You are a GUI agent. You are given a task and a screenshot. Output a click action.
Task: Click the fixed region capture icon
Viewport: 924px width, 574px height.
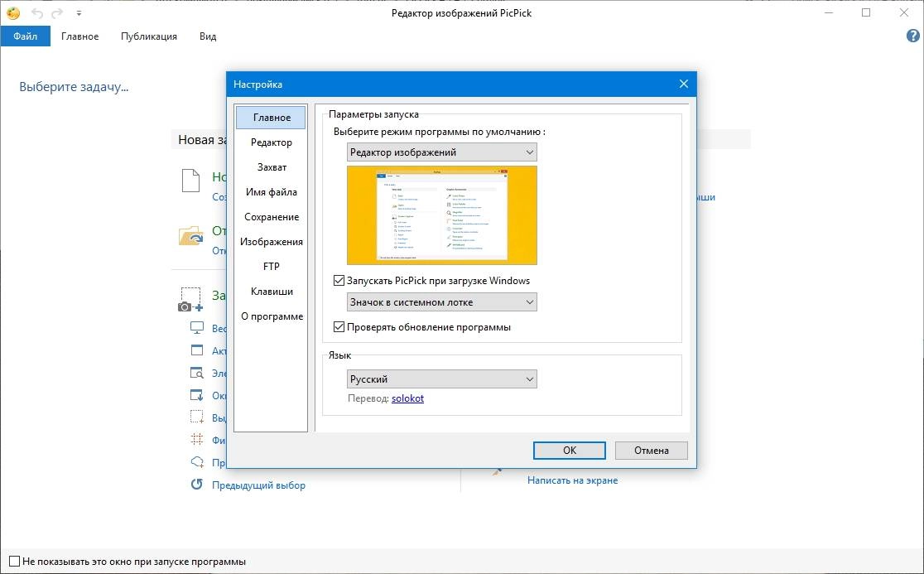click(197, 440)
